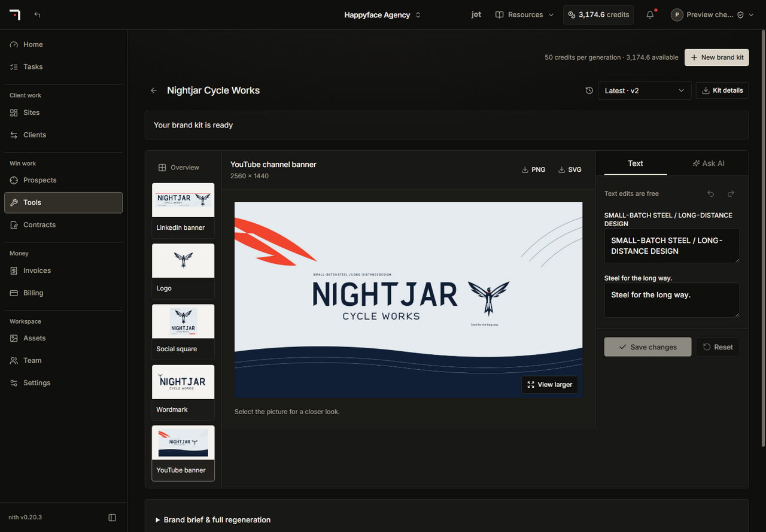Expand the Resources dropdown
This screenshot has height=532, width=766.
pyautogui.click(x=524, y=15)
